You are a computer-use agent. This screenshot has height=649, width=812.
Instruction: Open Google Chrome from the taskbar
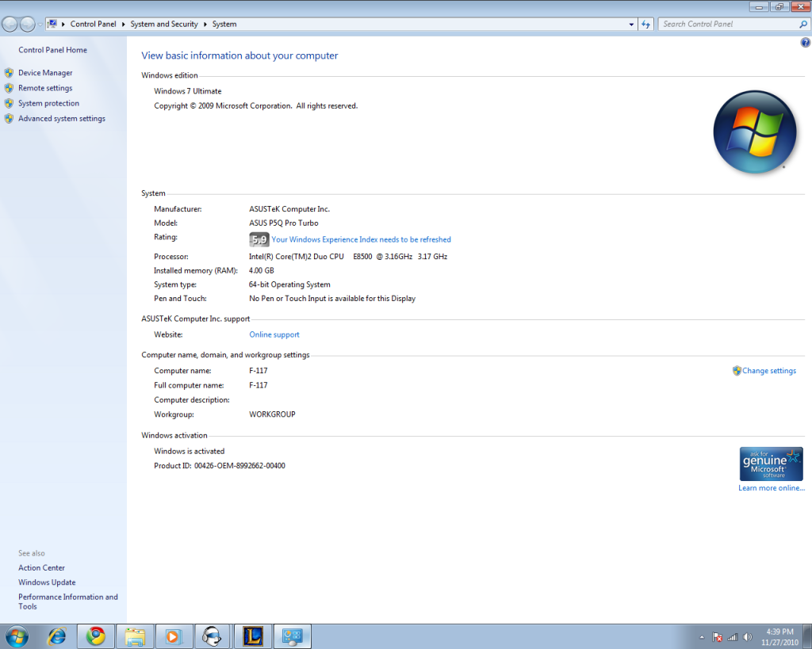(x=96, y=636)
